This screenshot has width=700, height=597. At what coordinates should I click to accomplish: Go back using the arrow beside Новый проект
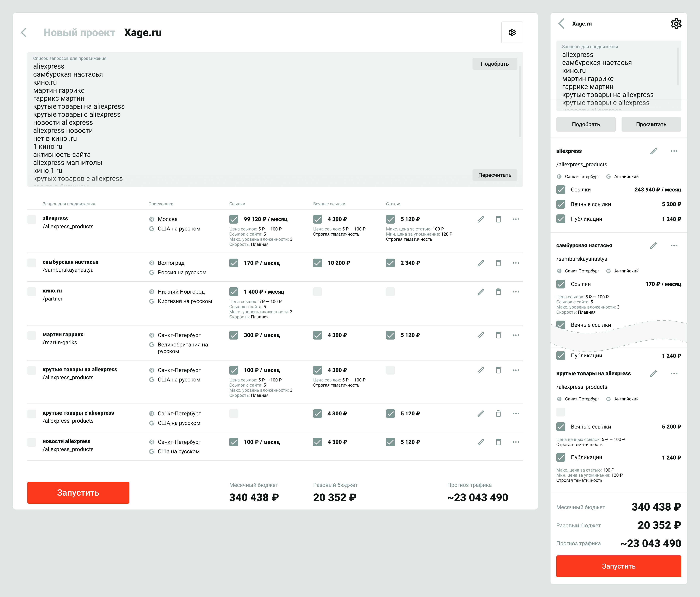[24, 32]
